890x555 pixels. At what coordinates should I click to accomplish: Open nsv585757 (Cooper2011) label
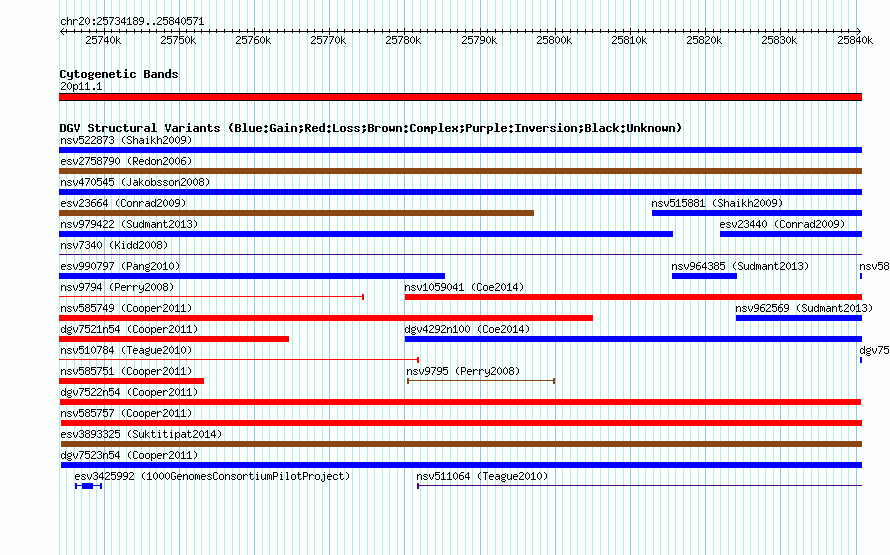126,413
